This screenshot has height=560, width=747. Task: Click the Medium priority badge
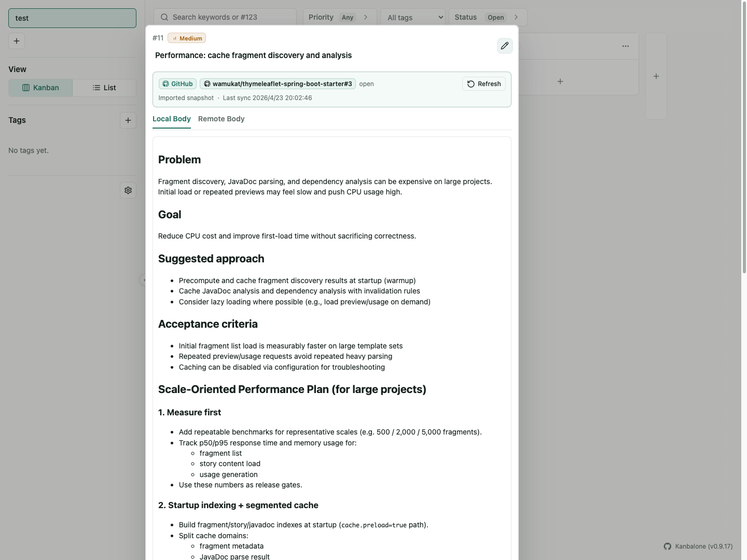click(x=187, y=38)
